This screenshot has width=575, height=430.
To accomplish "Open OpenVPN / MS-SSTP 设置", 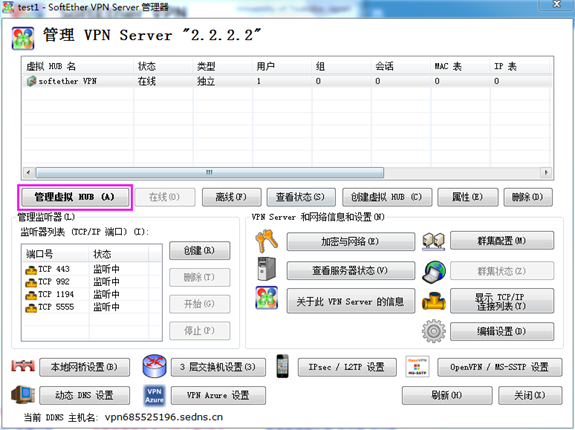I will pyautogui.click(x=499, y=367).
